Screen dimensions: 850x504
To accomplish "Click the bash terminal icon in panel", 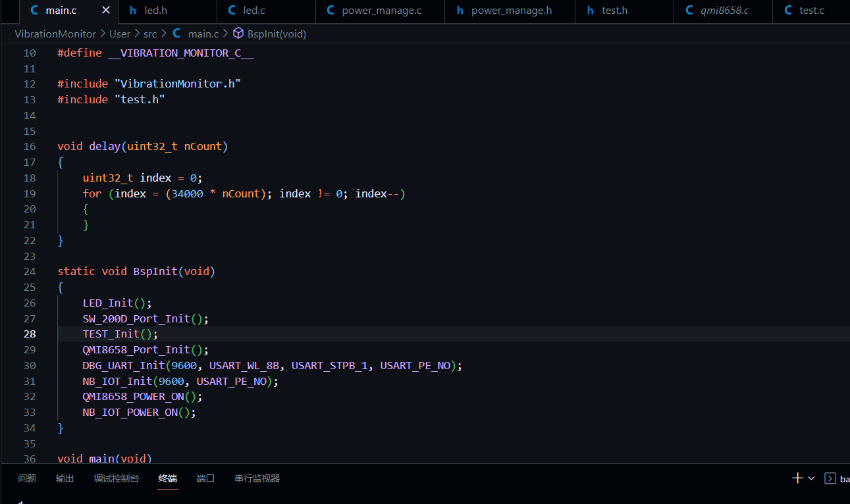I will [x=830, y=478].
